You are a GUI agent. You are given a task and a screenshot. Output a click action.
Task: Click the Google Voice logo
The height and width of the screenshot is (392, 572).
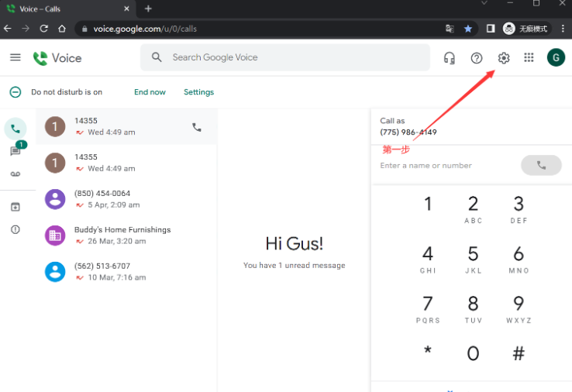[57, 58]
